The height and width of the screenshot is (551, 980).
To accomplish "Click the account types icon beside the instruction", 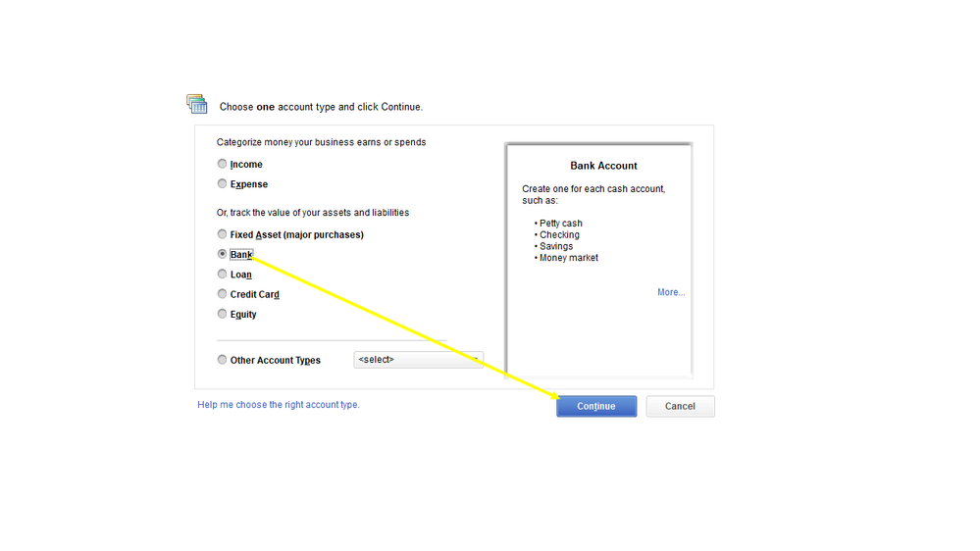I will point(196,104).
